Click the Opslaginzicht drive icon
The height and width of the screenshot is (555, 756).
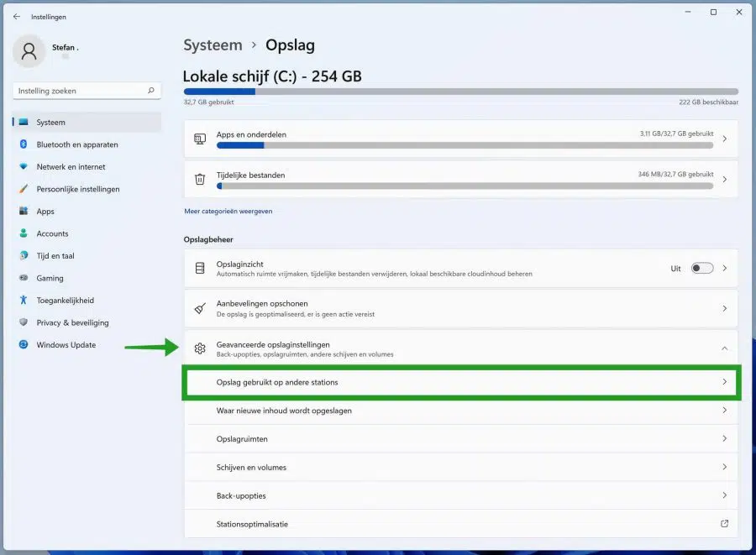(x=200, y=268)
